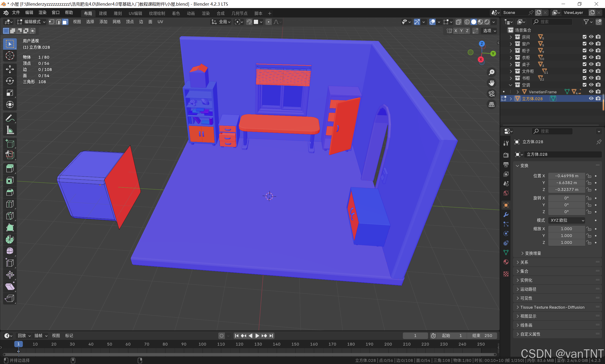Screen dimensions: 605x364
Task: Open the Modifiers wrench properties tab
Action: (506, 215)
